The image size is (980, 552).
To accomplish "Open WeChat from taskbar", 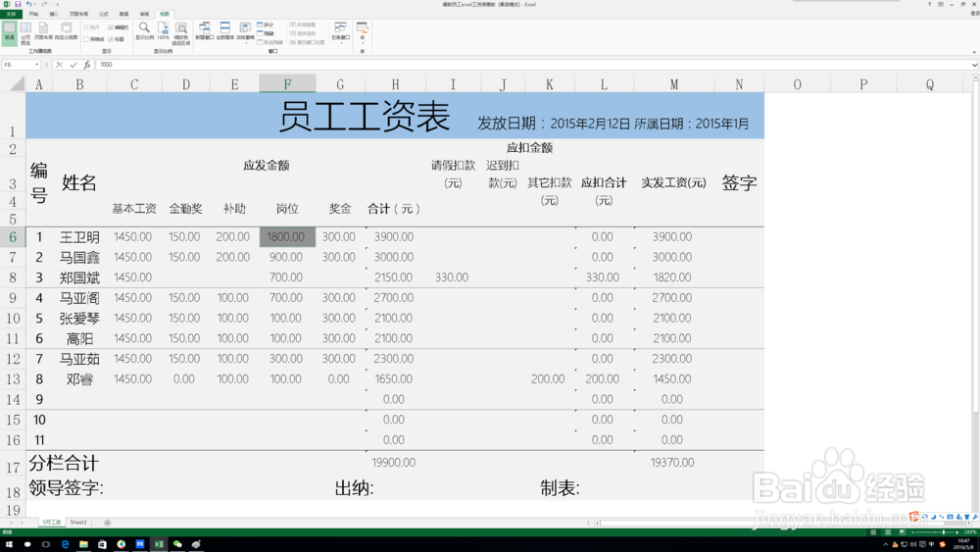I will [x=177, y=544].
